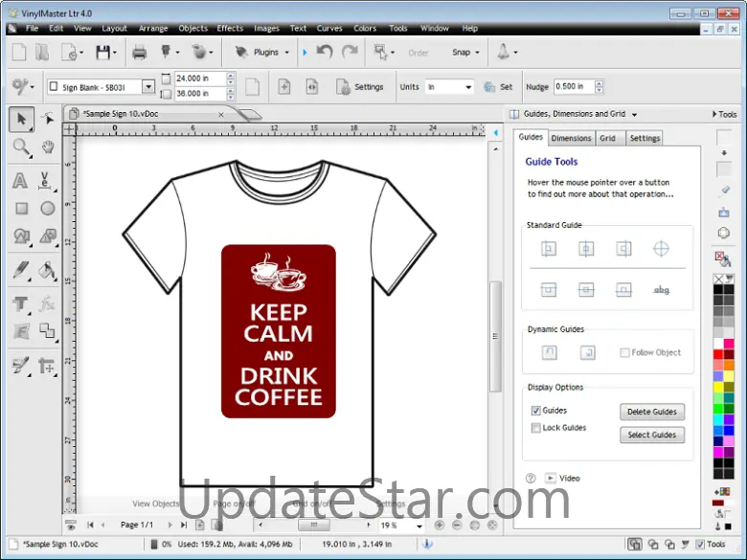Enable the Follow Object checkbox

(625, 352)
